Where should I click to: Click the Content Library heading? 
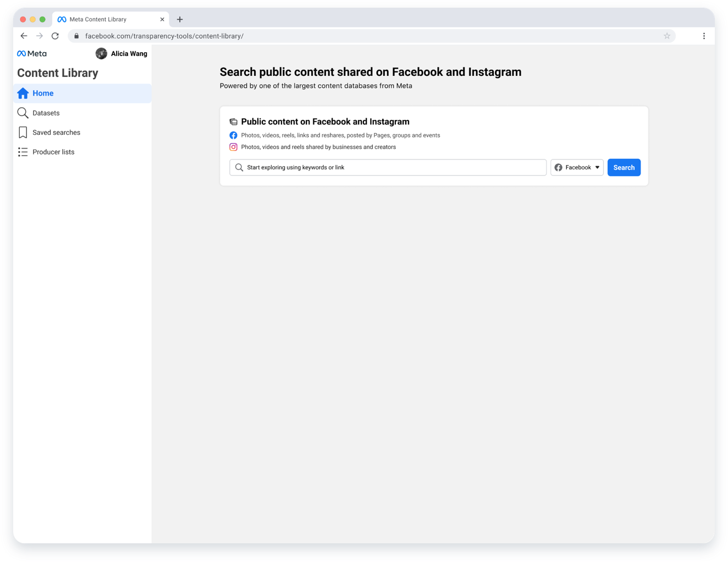tap(58, 73)
